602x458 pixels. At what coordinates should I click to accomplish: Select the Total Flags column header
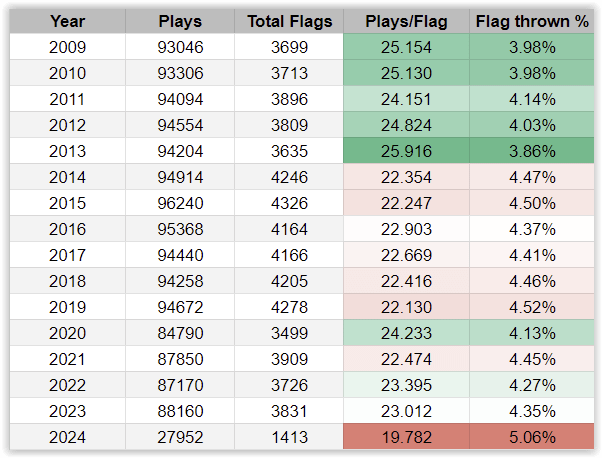pos(289,21)
